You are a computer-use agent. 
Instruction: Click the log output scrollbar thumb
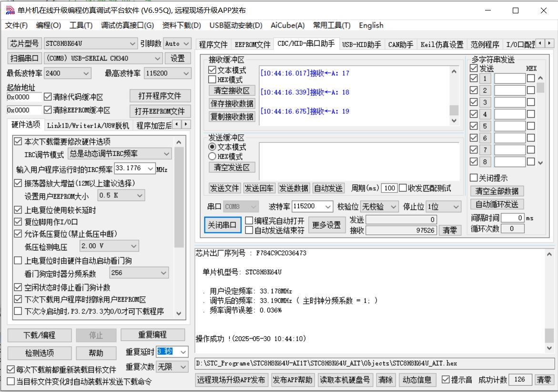coord(549,335)
